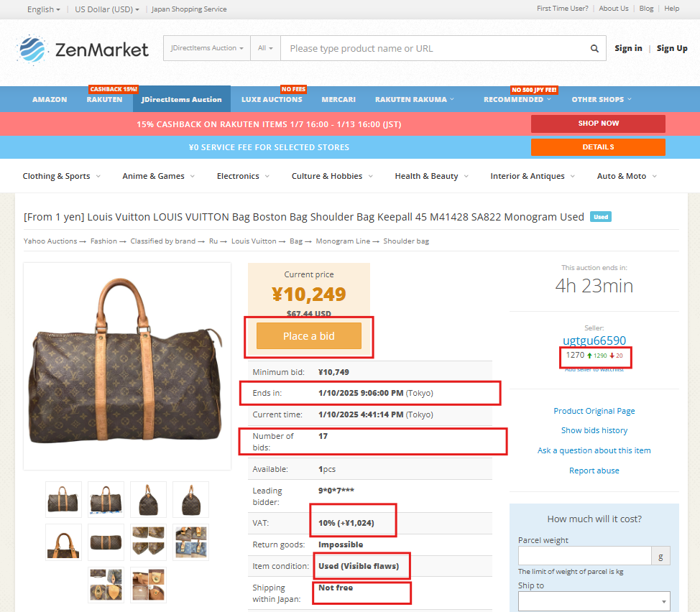Select the flat side-view bag thumbnail
This screenshot has height=612, width=700.
pos(106,542)
